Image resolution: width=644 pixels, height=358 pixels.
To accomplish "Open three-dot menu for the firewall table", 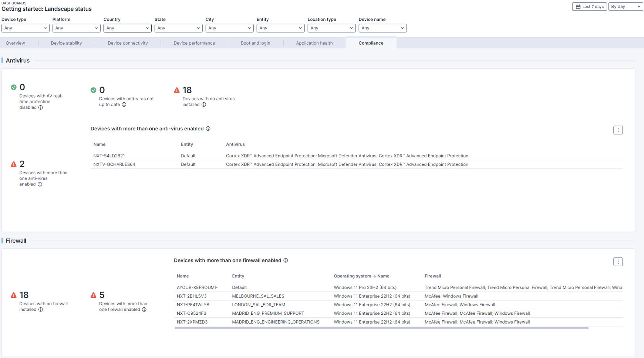I will [x=618, y=262].
